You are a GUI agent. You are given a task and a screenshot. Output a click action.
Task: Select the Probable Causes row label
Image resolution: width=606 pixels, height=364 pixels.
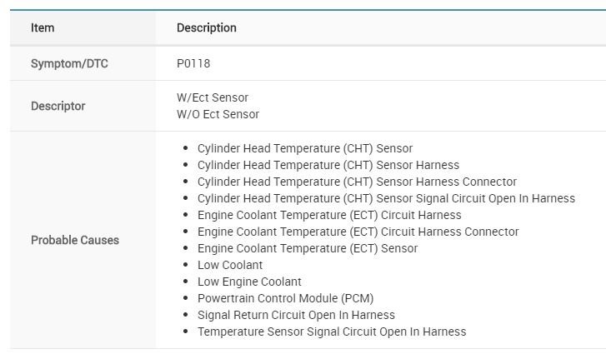tap(75, 240)
